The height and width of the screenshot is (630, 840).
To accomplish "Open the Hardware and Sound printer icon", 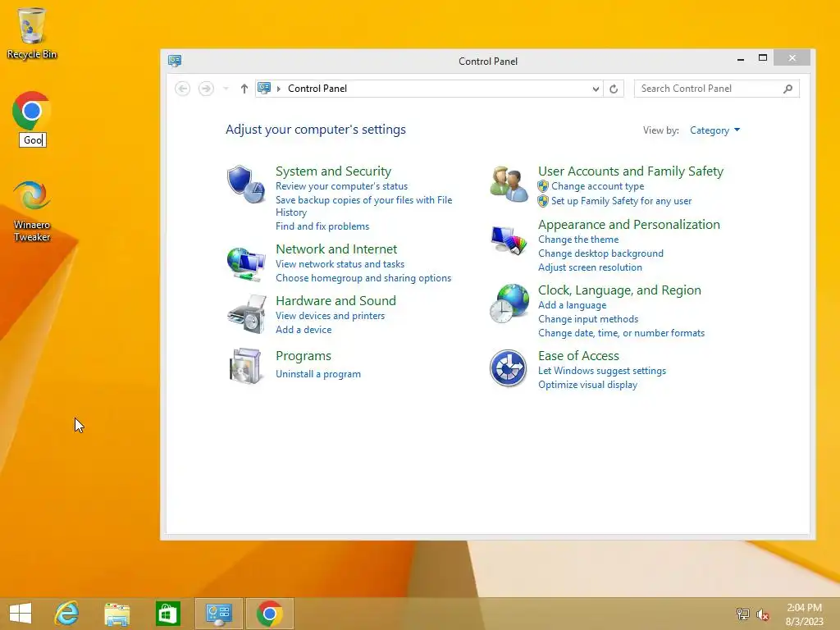I will (246, 314).
